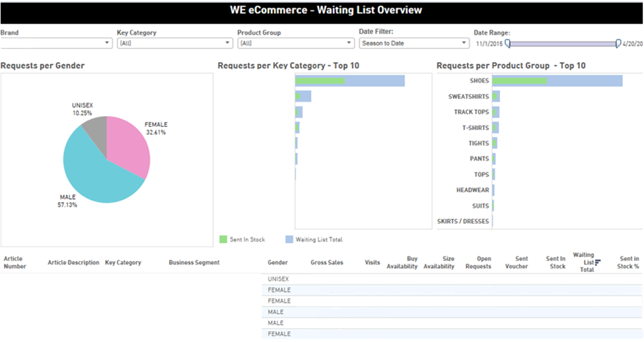Screen dimensions: 644x342
Task: Click the right Date Range slider handle
Action: (x=618, y=44)
